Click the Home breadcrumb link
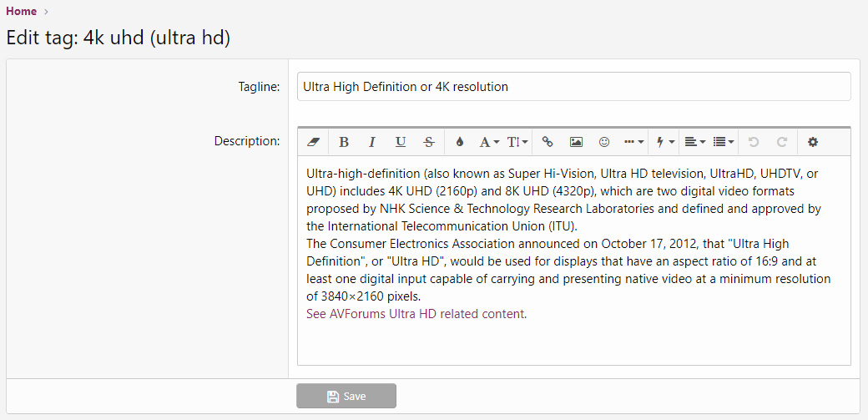 pos(22,11)
